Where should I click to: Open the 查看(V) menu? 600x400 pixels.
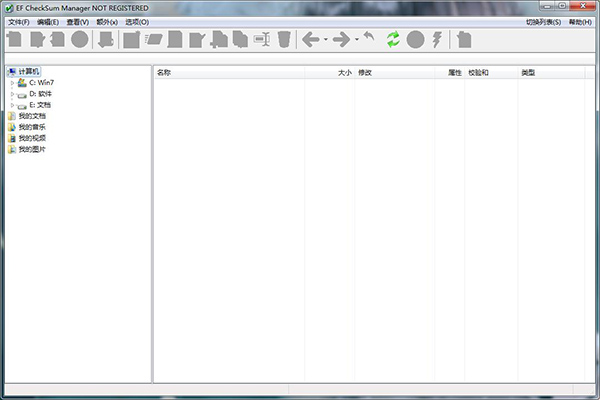point(78,22)
